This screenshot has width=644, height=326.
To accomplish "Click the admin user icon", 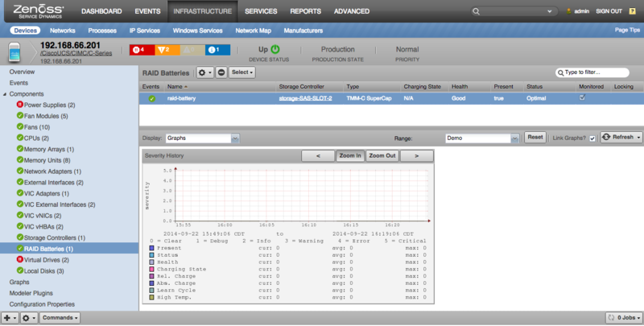I will 568,11.
